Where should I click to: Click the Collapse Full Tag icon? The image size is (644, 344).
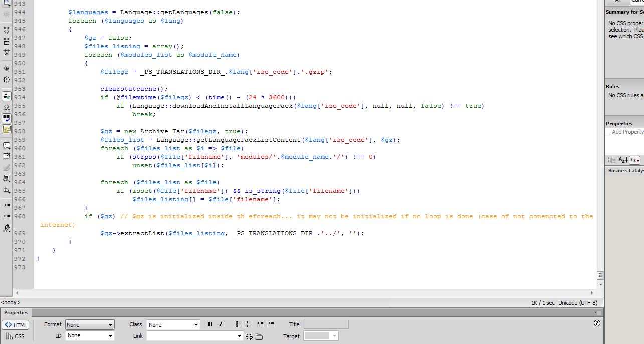[7, 31]
